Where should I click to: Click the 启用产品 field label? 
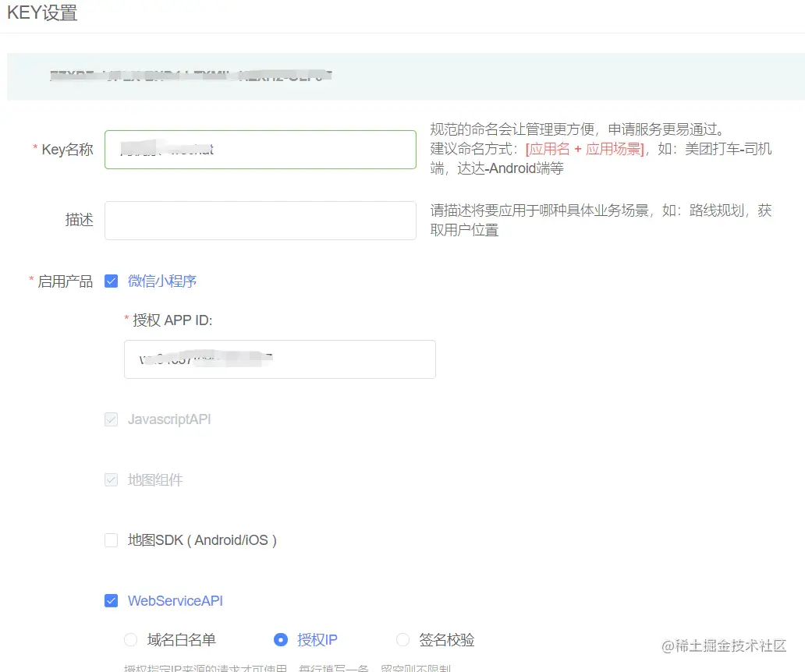66,281
